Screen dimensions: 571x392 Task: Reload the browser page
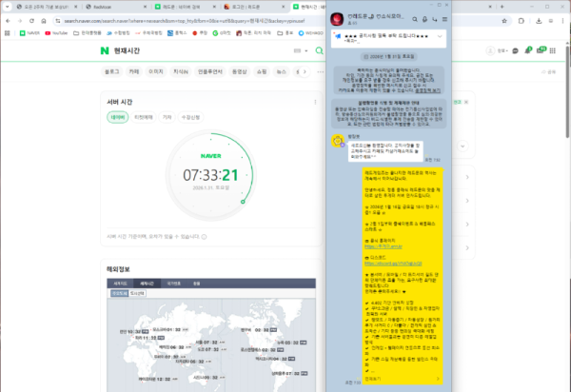(x=31, y=21)
